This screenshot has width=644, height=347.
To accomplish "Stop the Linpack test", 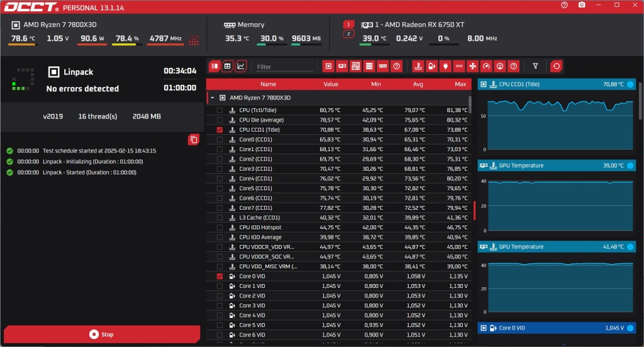I will 101,334.
